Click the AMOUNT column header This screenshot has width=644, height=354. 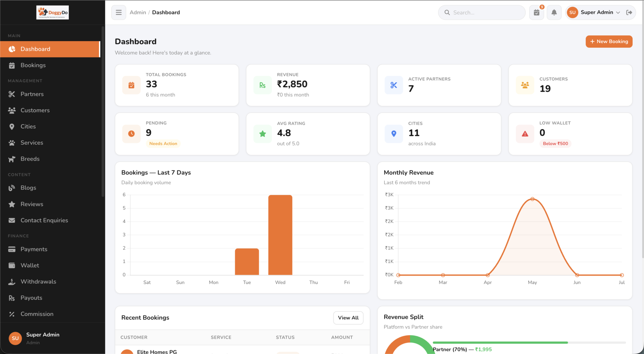(x=342, y=337)
